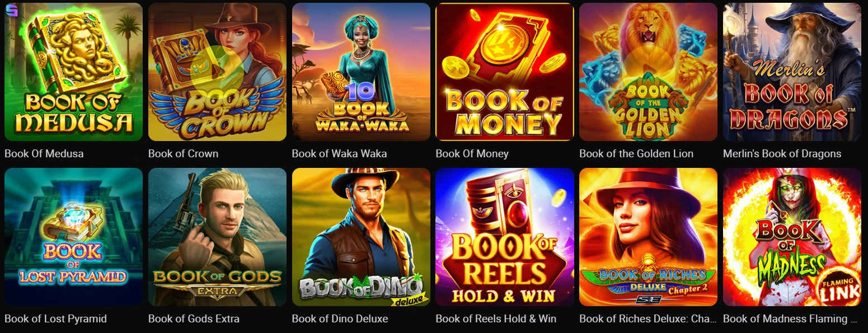Open Book of Reels Hold & Win thumbnail
868x333 pixels.
pyautogui.click(x=505, y=237)
